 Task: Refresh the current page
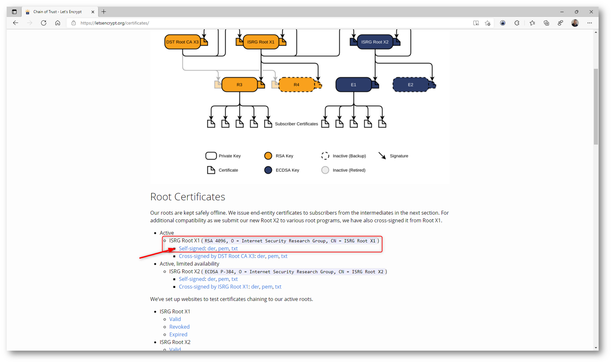pyautogui.click(x=44, y=23)
